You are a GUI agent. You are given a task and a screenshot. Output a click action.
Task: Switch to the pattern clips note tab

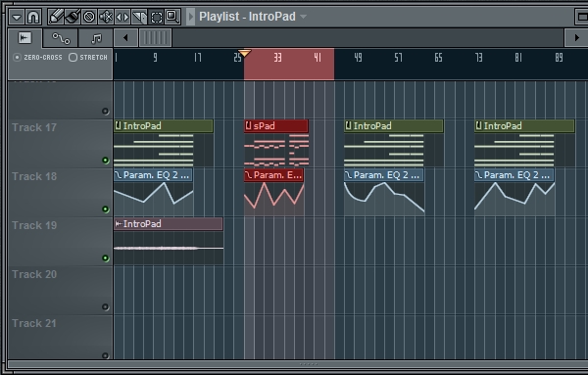[96, 38]
